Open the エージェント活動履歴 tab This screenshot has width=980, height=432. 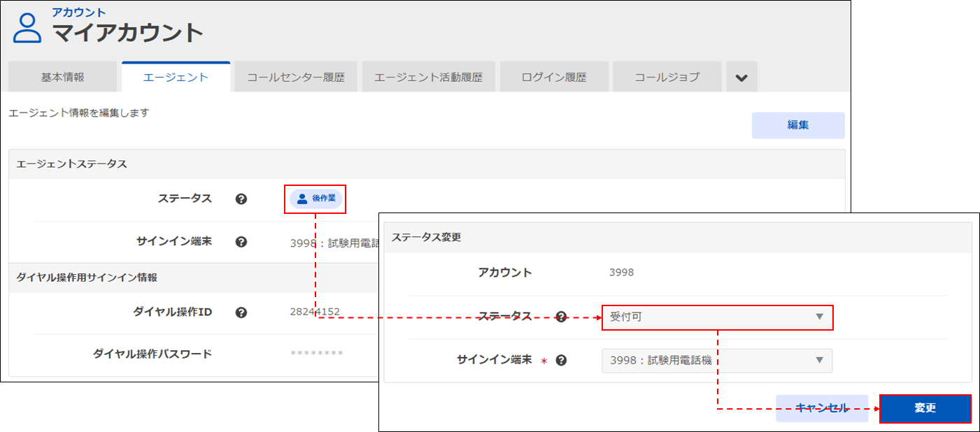coord(428,77)
